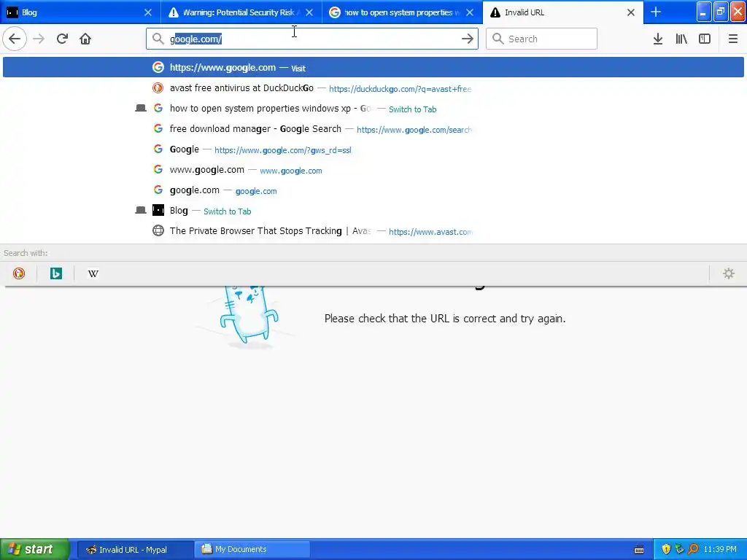Click the magnifier tray icon
747x560 pixels.
(x=693, y=549)
